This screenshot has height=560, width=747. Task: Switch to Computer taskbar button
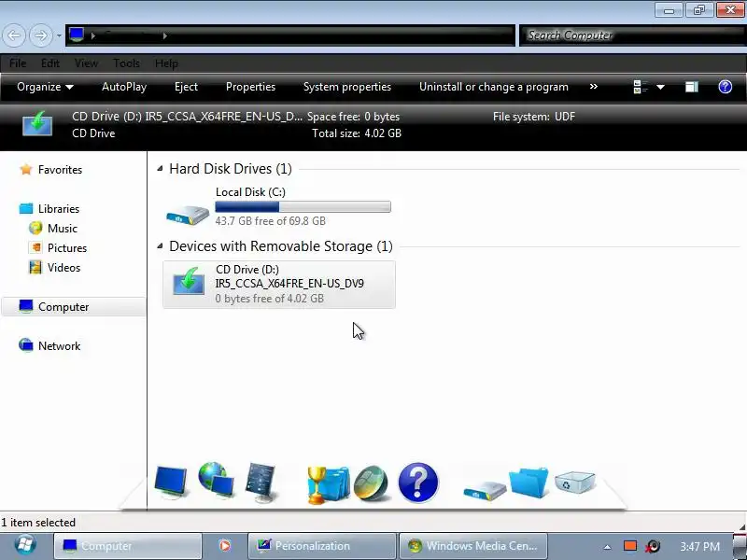pyautogui.click(x=128, y=546)
